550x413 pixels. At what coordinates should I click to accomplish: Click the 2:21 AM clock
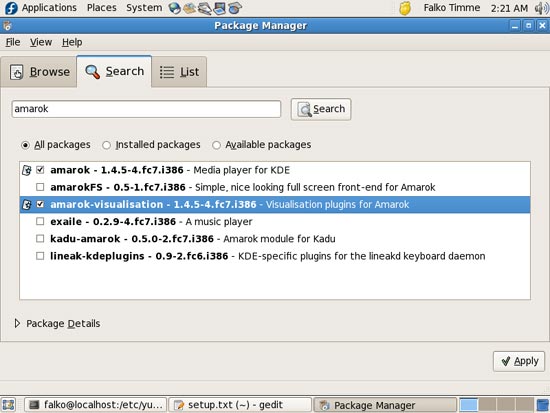[509, 8]
